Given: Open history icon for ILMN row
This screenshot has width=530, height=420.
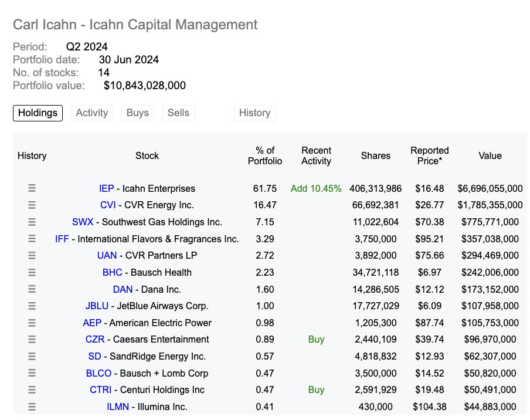Looking at the screenshot, I should pyautogui.click(x=32, y=407).
